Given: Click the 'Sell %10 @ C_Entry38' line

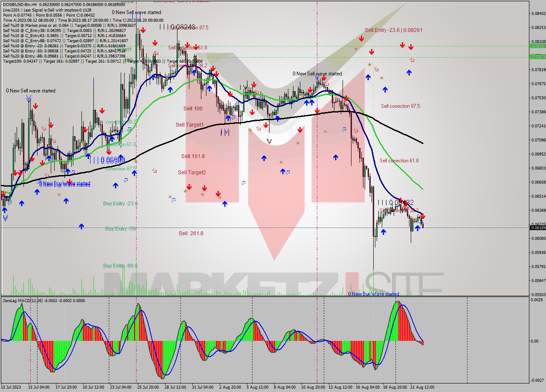Looking at the screenshot, I should [x=64, y=30].
